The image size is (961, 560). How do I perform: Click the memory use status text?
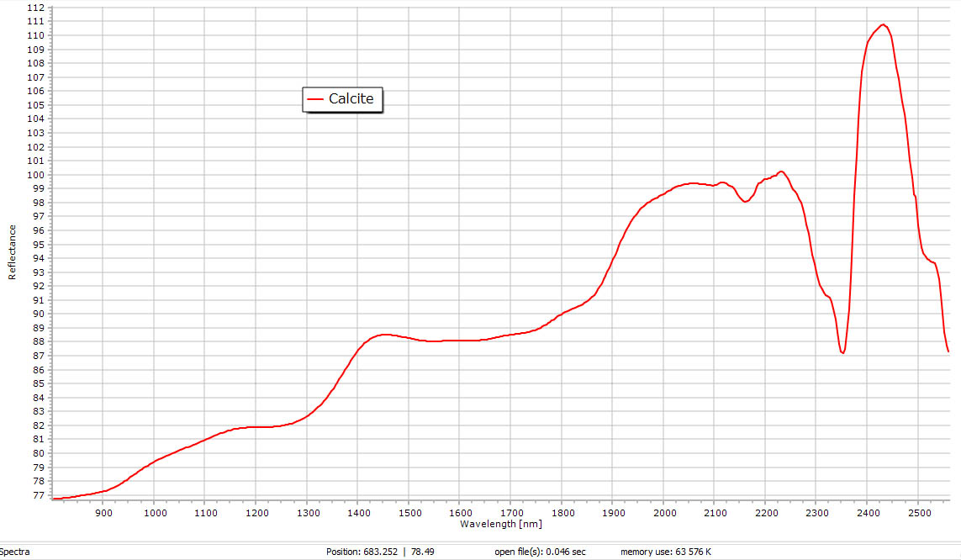[666, 552]
